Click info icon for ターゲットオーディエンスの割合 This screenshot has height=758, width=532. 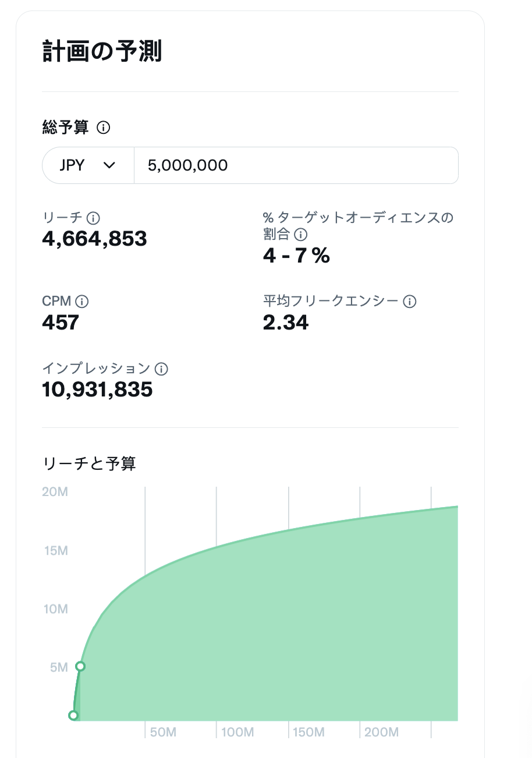(300, 235)
